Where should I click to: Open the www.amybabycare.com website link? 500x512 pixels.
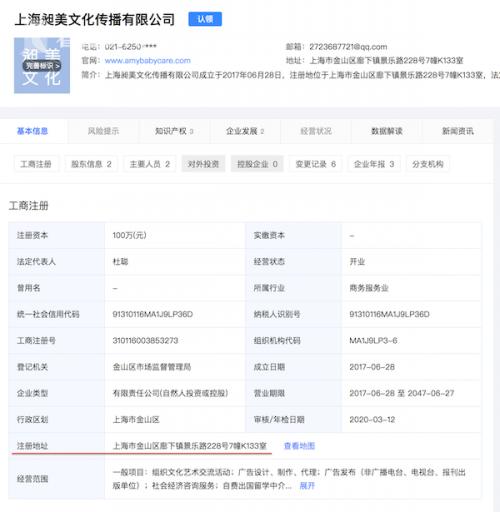[148, 61]
